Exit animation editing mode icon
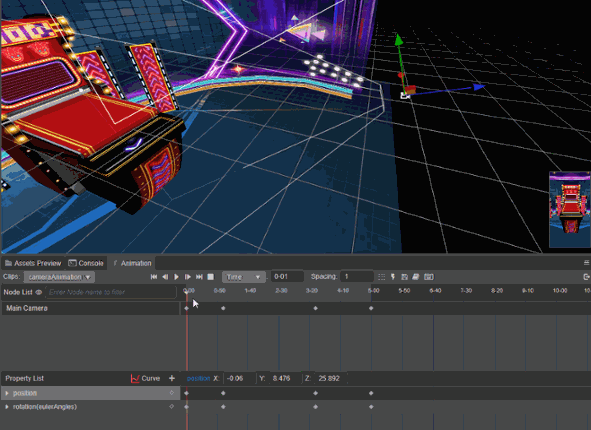This screenshot has width=591, height=430. [x=586, y=277]
